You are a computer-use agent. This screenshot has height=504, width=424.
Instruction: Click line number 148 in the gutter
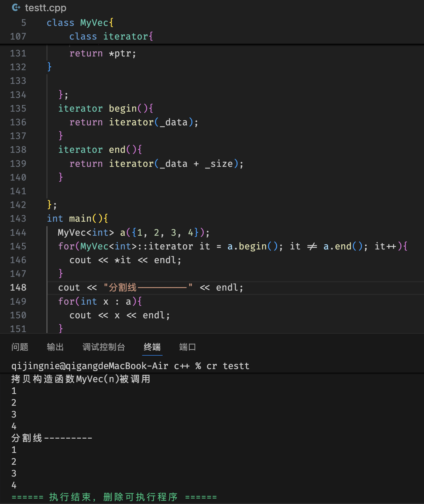[x=18, y=287]
